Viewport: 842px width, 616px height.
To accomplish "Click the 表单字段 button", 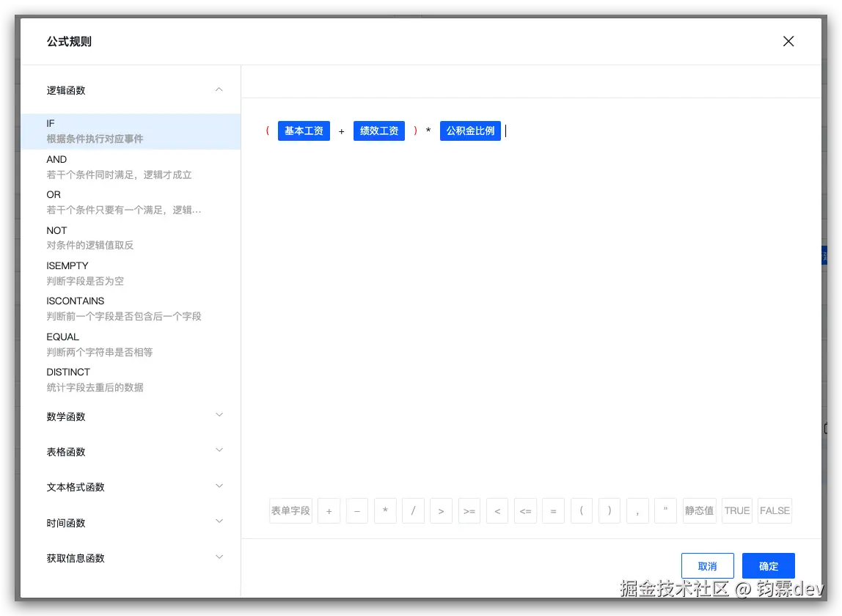I will tap(290, 510).
